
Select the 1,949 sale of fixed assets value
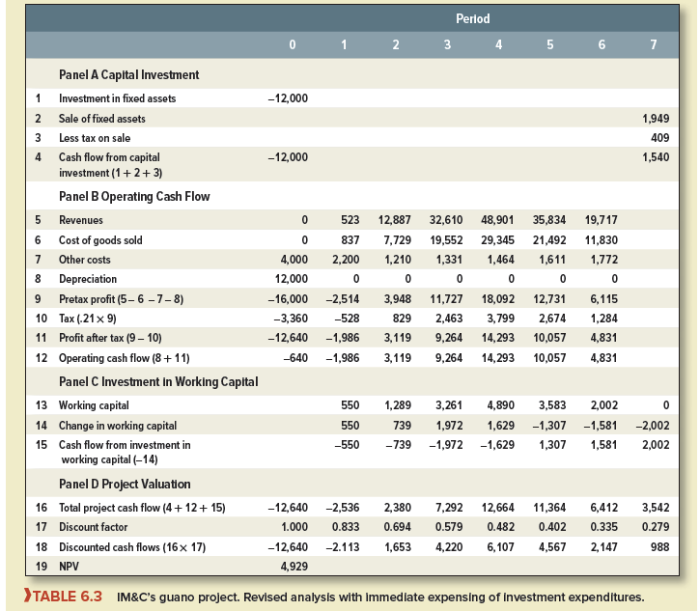(x=654, y=118)
